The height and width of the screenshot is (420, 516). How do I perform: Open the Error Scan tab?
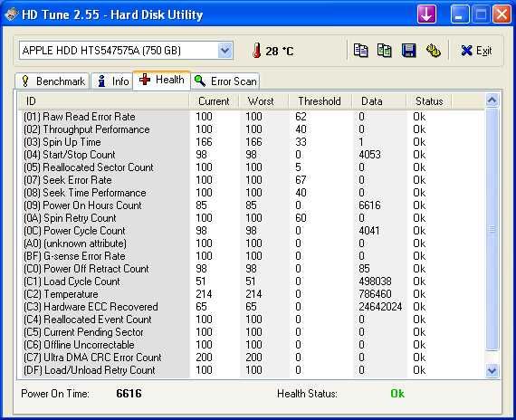(x=225, y=81)
